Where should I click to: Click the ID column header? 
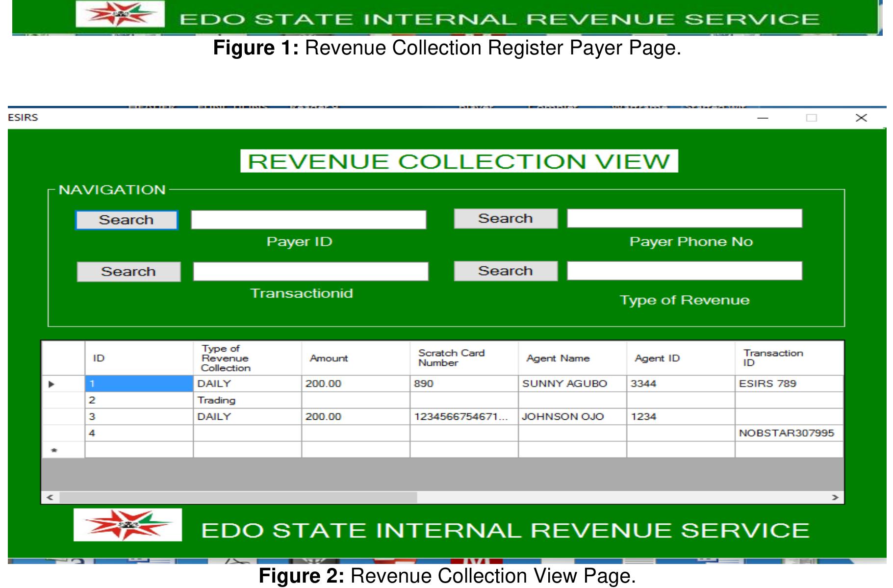click(139, 358)
